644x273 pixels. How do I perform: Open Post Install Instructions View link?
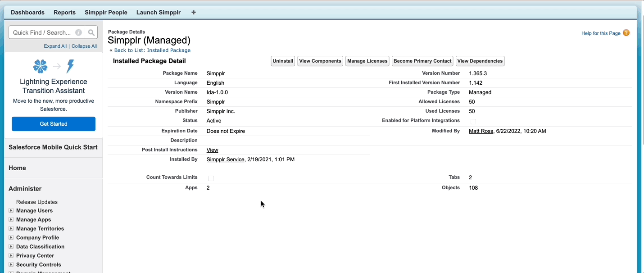pos(212,150)
